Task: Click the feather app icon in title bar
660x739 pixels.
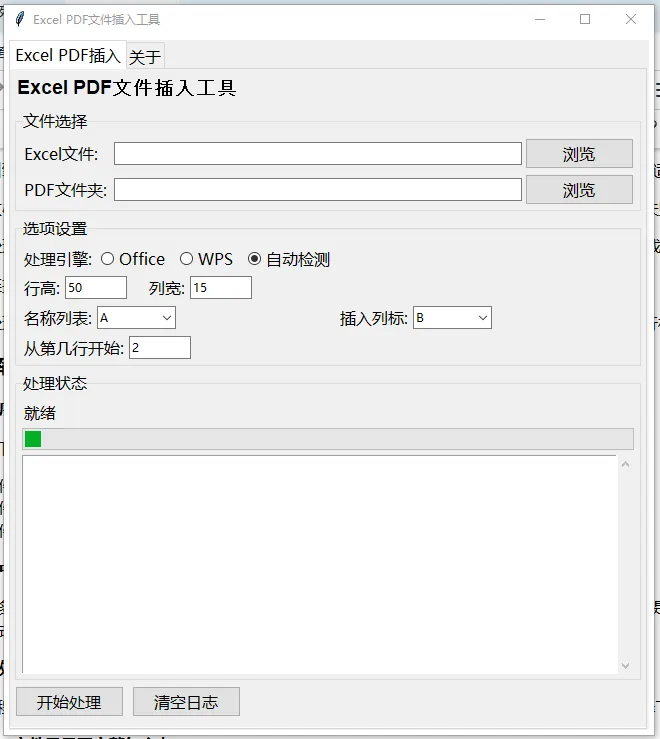Action: tap(19, 19)
